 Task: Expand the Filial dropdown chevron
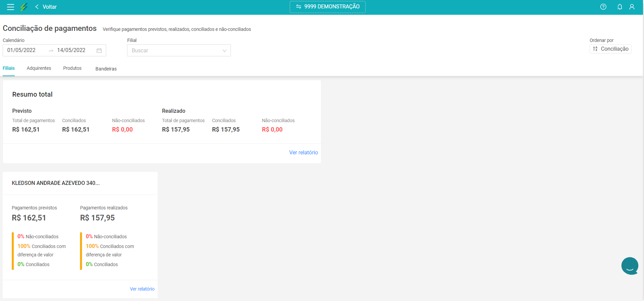coord(224,51)
